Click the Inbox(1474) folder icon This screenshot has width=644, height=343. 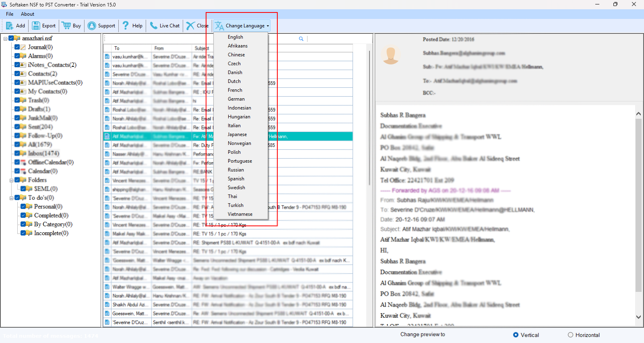coord(23,153)
